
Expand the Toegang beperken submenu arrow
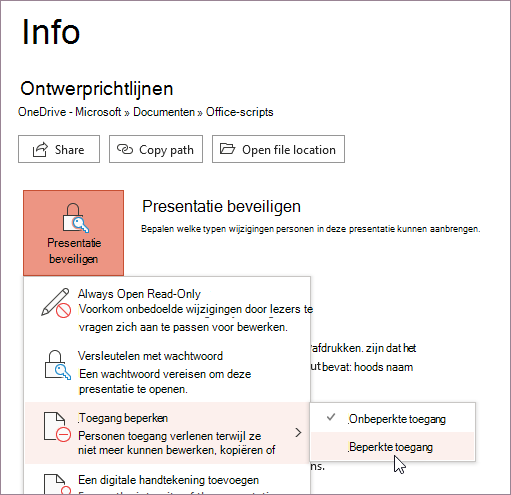tap(298, 433)
